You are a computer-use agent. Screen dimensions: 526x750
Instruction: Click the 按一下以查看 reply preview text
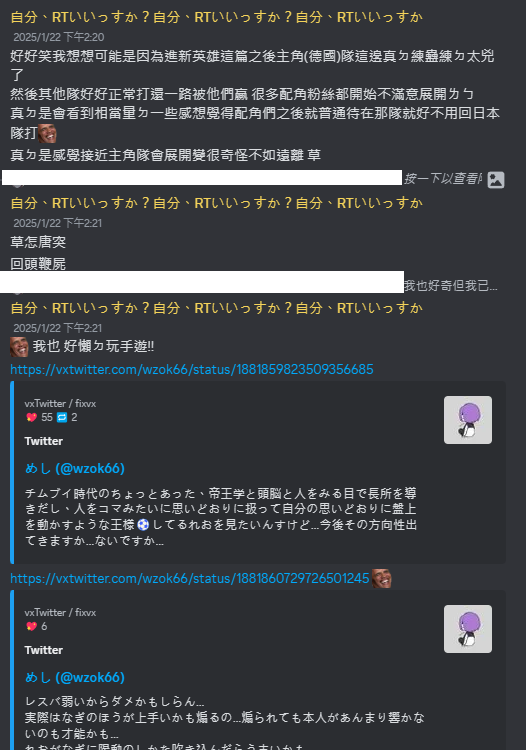pos(443,178)
